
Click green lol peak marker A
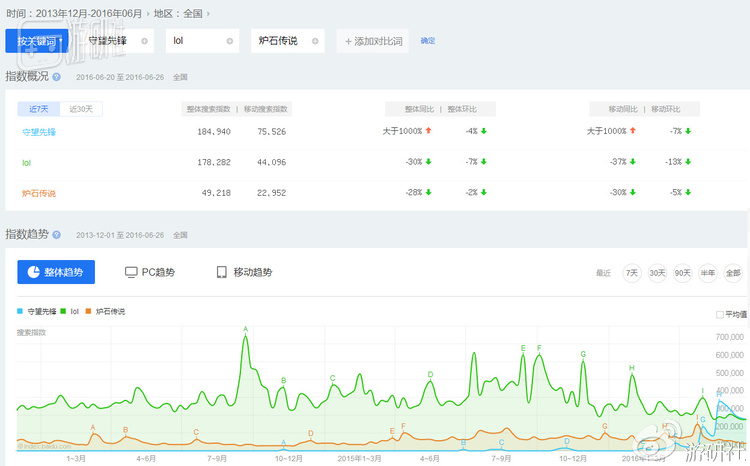click(x=245, y=329)
